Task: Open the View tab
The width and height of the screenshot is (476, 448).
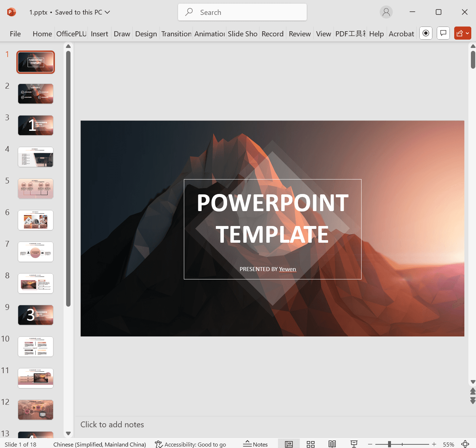Action: 323,34
